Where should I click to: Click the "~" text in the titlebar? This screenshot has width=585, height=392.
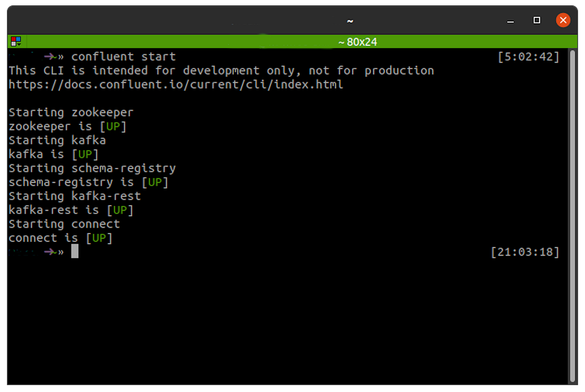(x=350, y=20)
